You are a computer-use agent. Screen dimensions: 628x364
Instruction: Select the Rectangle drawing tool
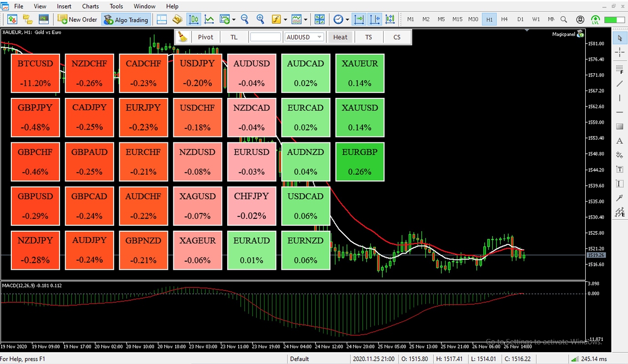619,126
